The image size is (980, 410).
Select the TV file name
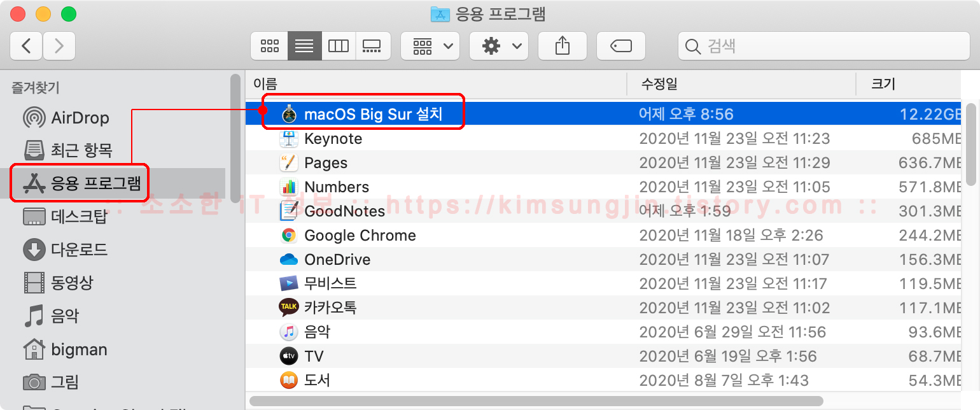click(x=314, y=357)
